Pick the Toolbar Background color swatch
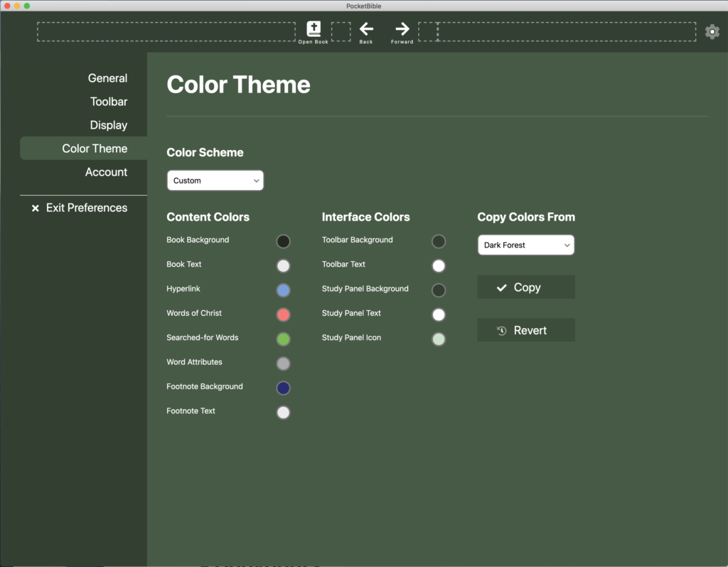 [438, 241]
